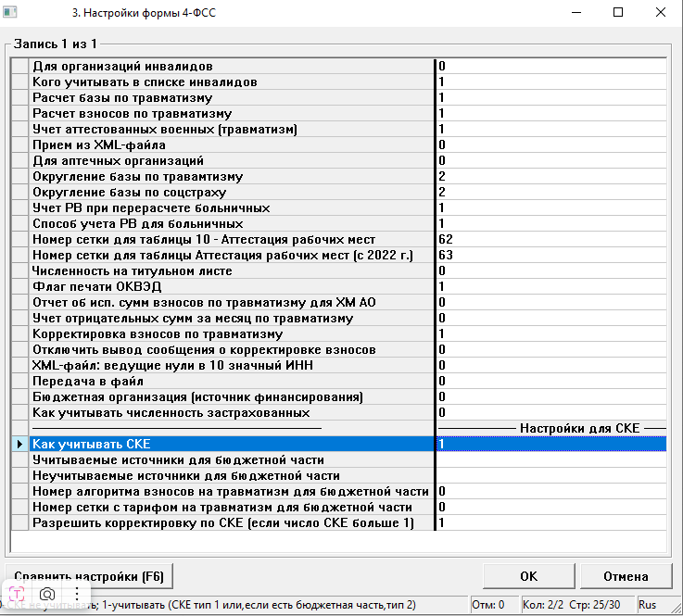Click the row pointer arrow beside Как учитывать СКЕ
Image resolution: width=683 pixels, height=616 pixels.
(x=19, y=445)
